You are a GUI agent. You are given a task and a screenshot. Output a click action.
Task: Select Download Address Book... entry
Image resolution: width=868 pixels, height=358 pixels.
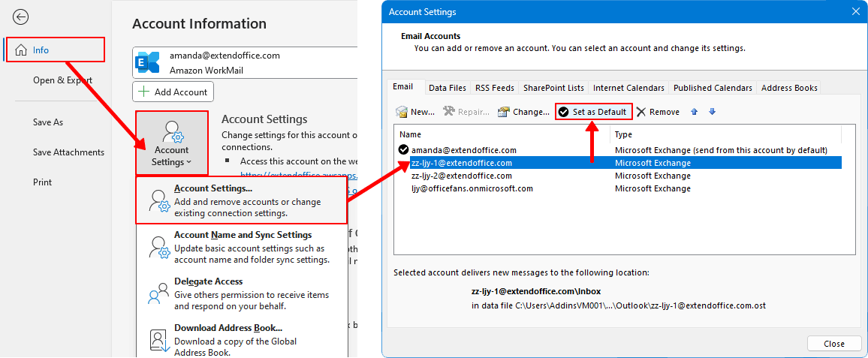(241, 339)
